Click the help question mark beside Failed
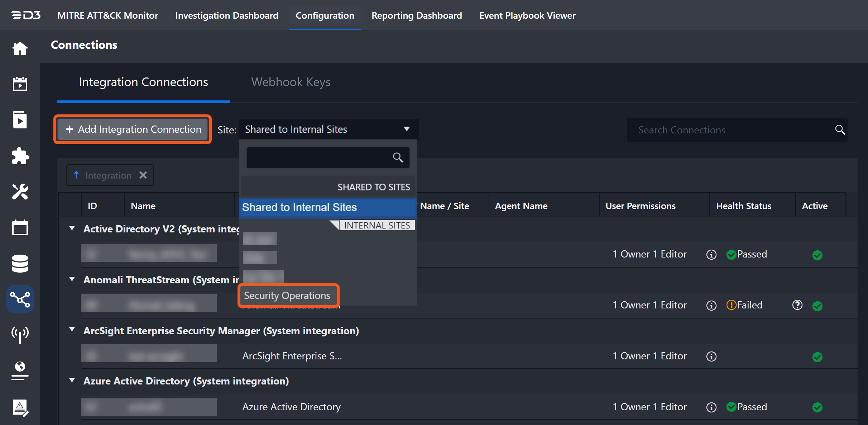 pyautogui.click(x=797, y=305)
